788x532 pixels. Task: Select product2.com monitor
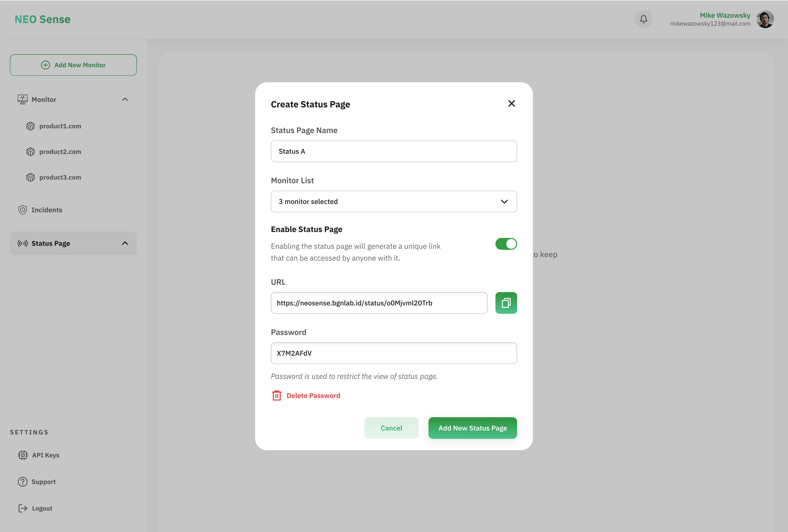(x=60, y=151)
